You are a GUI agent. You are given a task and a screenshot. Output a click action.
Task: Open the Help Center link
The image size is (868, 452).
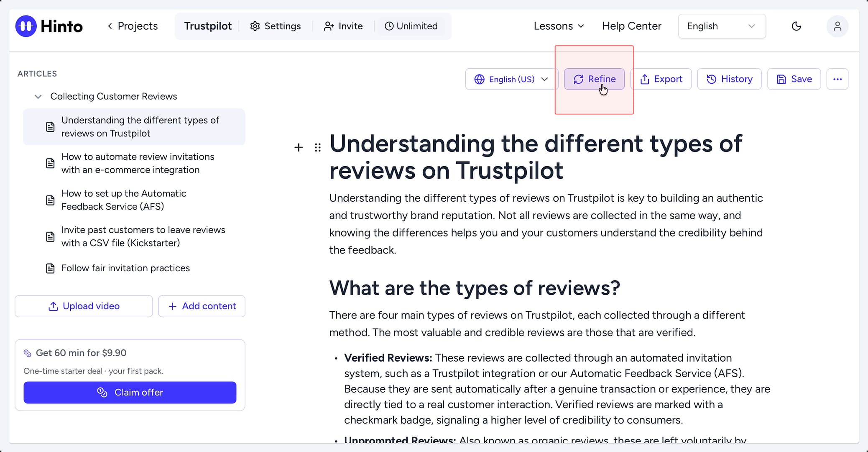631,26
